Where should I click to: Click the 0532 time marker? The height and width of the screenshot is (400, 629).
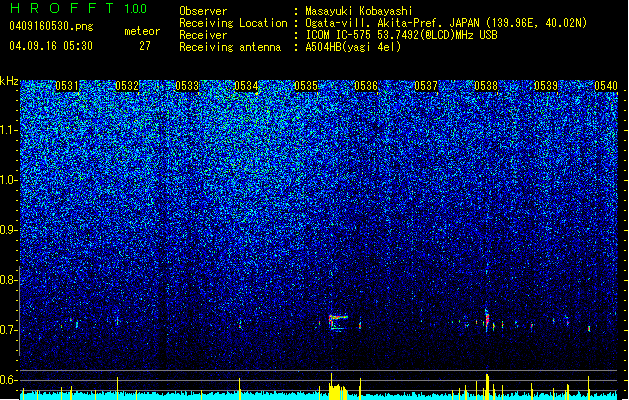pyautogui.click(x=127, y=86)
